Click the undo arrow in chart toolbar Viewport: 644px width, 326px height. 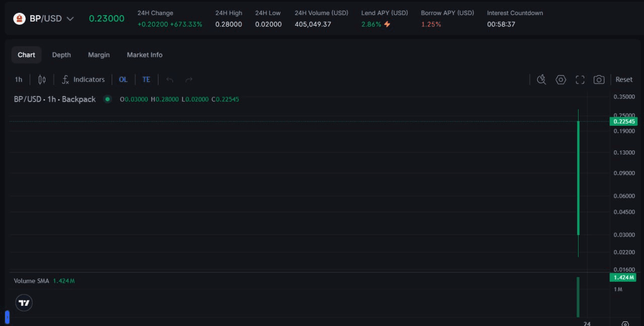(170, 79)
